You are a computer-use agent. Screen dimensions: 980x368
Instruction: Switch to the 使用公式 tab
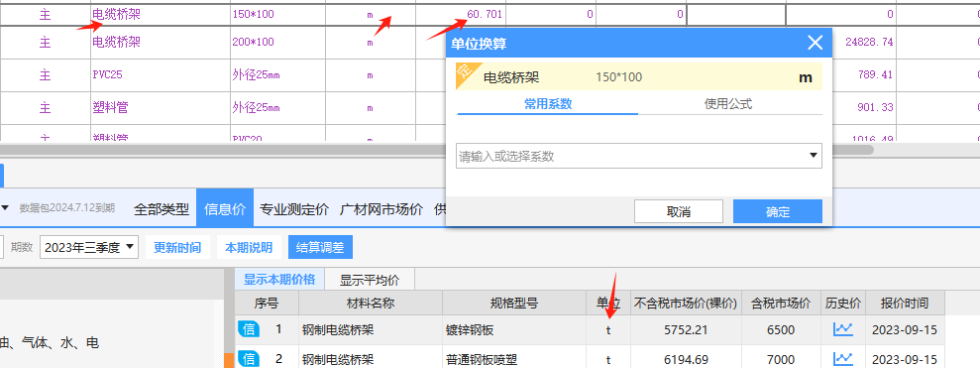tap(728, 104)
